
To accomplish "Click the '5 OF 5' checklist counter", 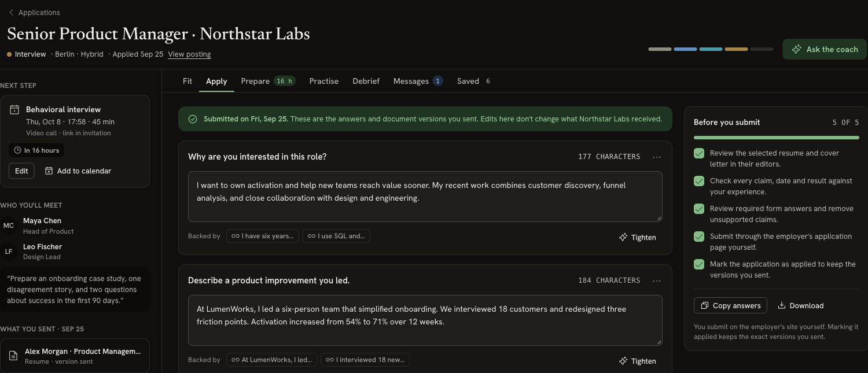I will tap(845, 123).
